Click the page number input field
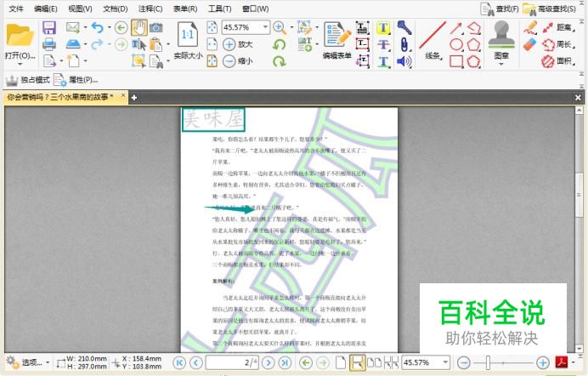Viewport: 588px width, 376px height. click(232, 362)
